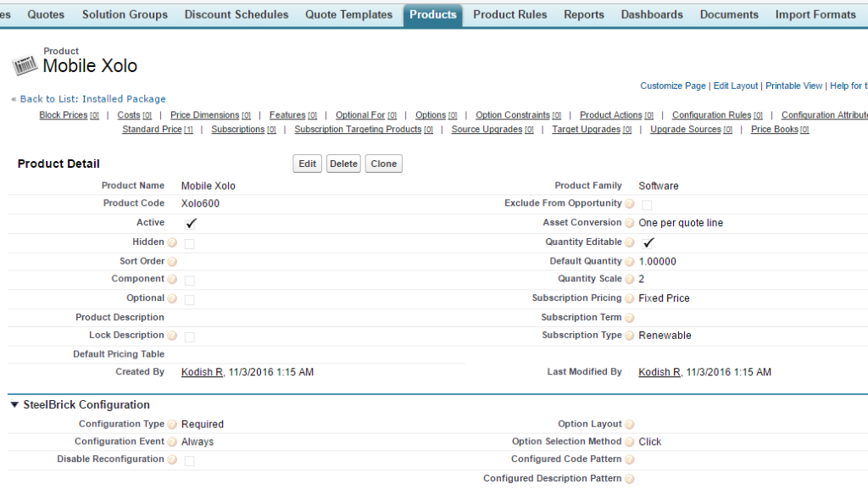Image resolution: width=868 pixels, height=495 pixels.
Task: Click the Disable Reconfiguration help icon
Action: coord(172,459)
